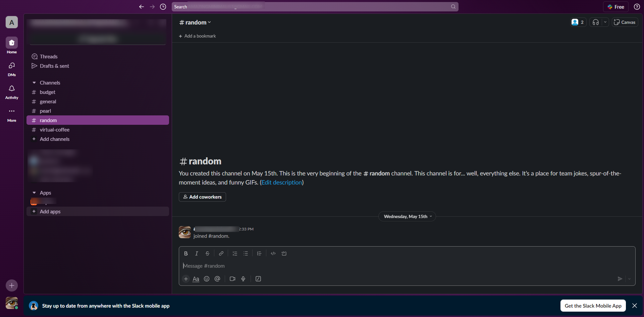
Task: Insert a code block
Action: [x=284, y=254]
